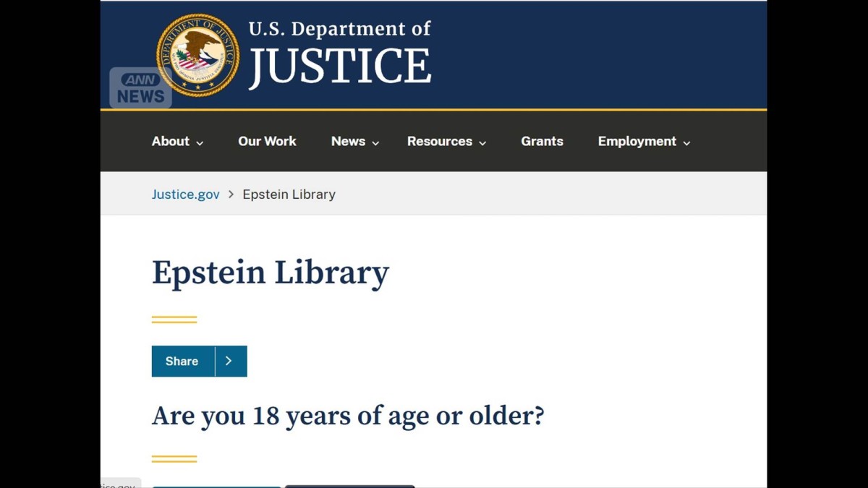Click the Department of Justice seal
The width and height of the screenshot is (868, 488).
[x=197, y=55]
